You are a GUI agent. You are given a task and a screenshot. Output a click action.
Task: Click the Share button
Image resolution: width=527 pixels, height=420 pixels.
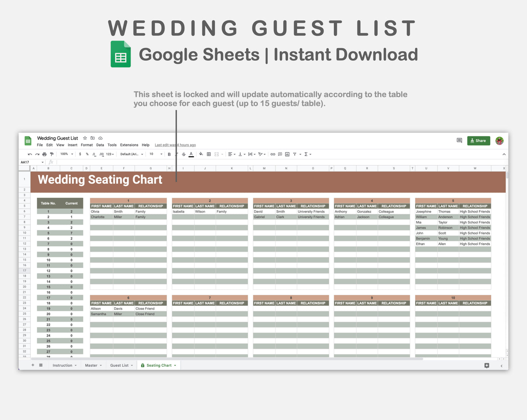pos(478,140)
